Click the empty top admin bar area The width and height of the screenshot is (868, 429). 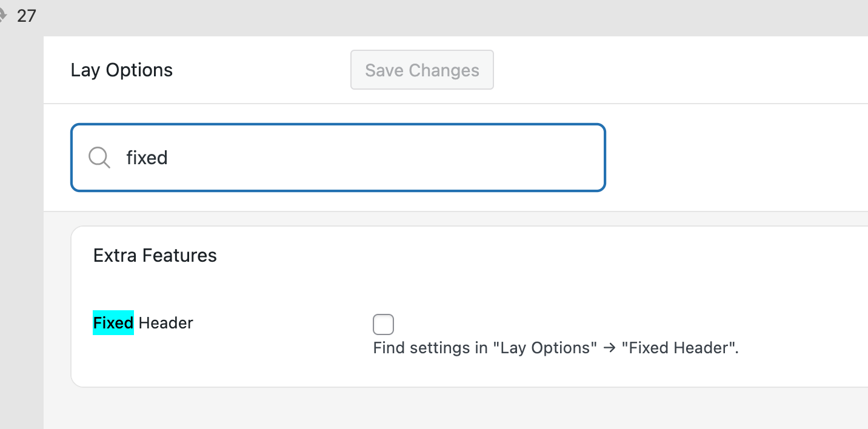pos(424,17)
